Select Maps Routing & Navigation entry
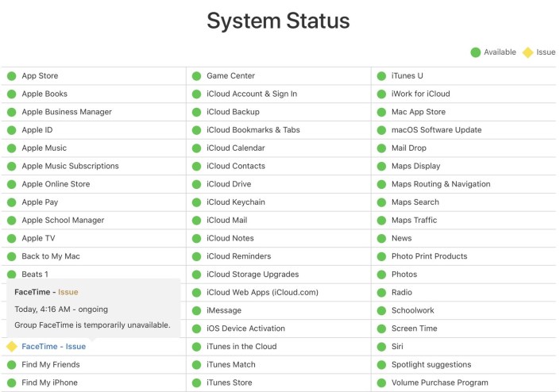Screen dimensions: 560x392 point(440,184)
